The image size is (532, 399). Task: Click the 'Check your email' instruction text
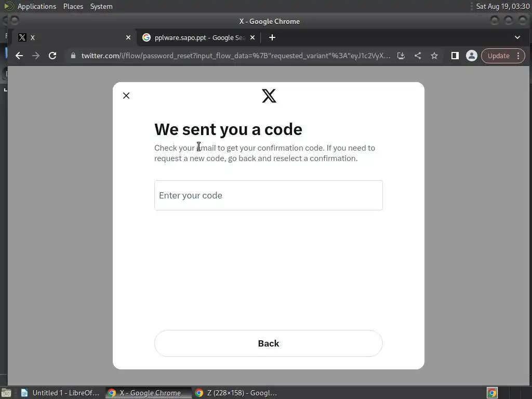point(264,153)
